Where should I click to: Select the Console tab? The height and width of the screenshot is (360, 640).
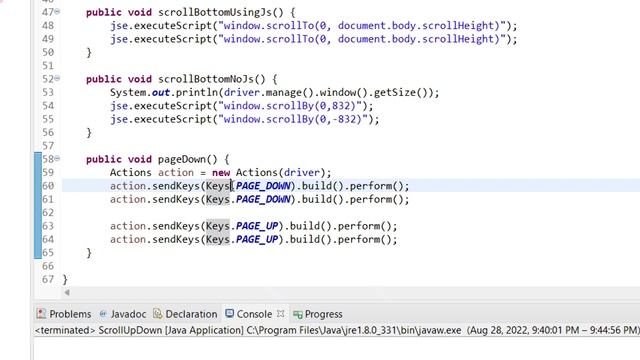(249, 314)
